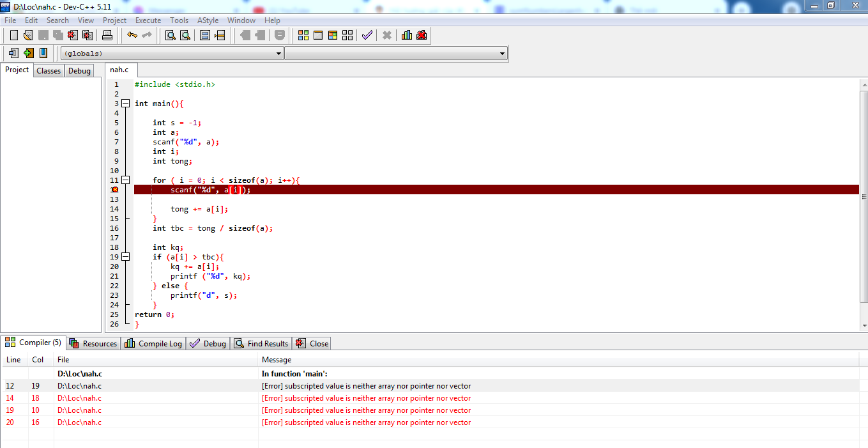Image resolution: width=868 pixels, height=448 pixels.
Task: Click the "In function 'main':" message row
Action: [x=431, y=374]
